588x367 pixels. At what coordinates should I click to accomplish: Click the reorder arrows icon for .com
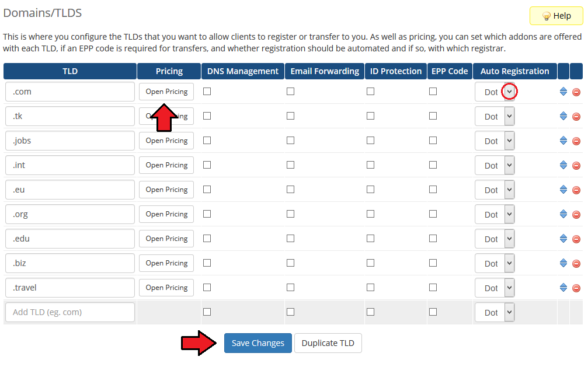coord(563,92)
